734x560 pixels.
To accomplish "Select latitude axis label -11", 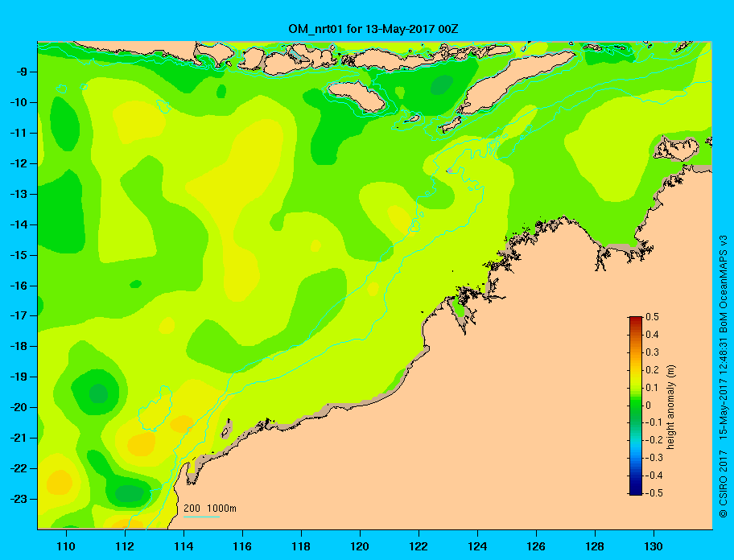I will coord(18,133).
